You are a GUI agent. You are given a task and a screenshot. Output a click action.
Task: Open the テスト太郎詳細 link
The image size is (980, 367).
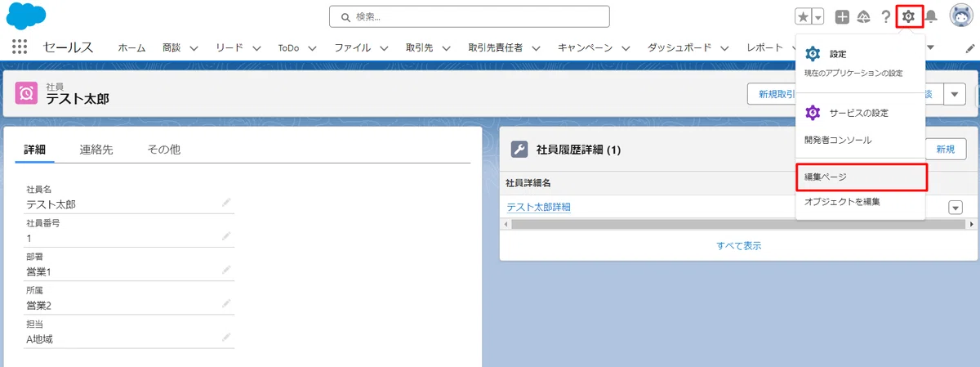tap(538, 207)
